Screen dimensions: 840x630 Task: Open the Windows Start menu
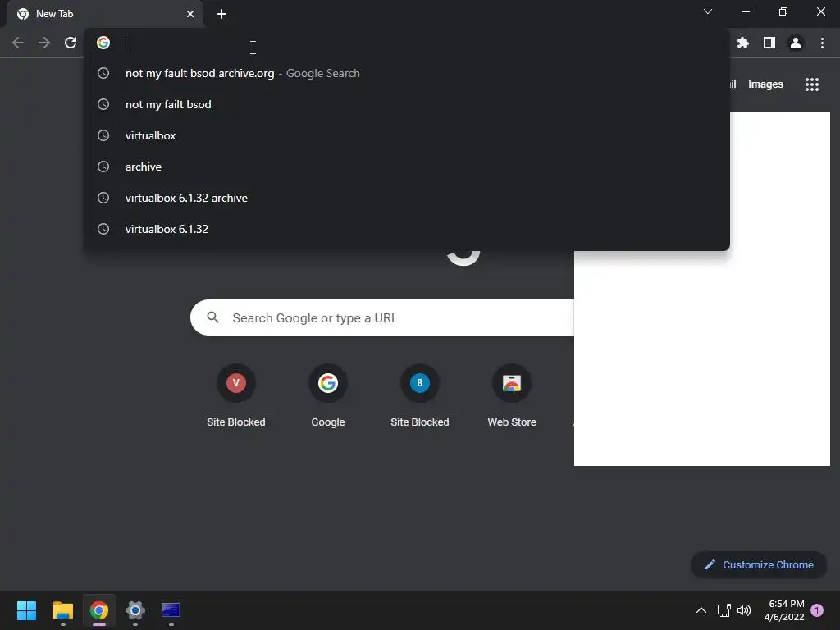(26, 610)
